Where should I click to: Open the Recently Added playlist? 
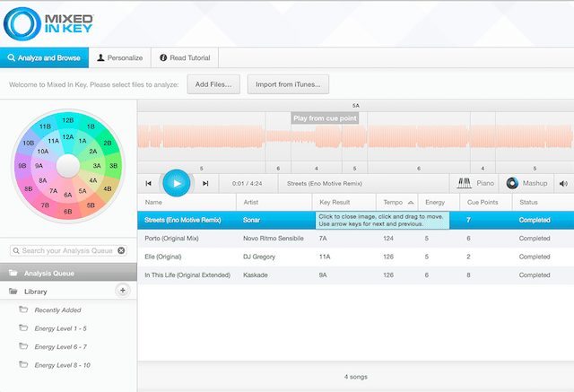click(x=57, y=310)
